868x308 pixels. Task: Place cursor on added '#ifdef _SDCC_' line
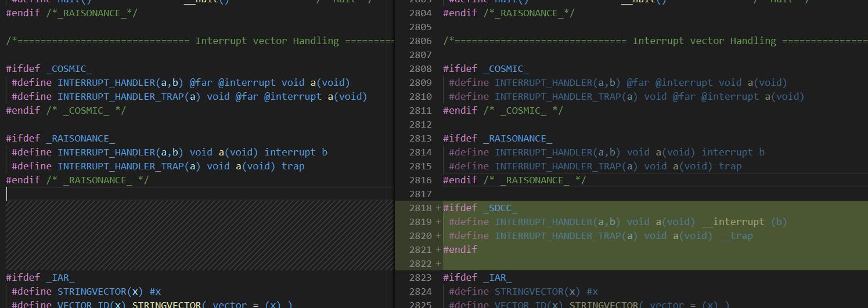(x=480, y=208)
